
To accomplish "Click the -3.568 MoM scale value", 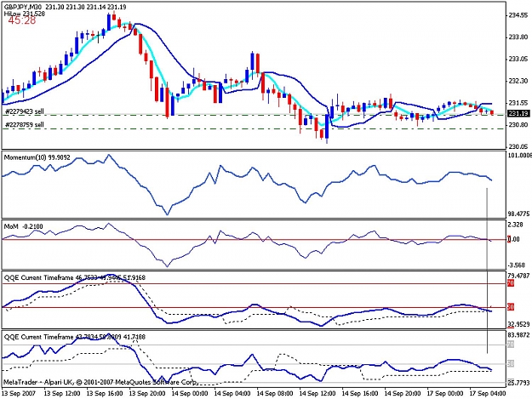I will [516, 265].
